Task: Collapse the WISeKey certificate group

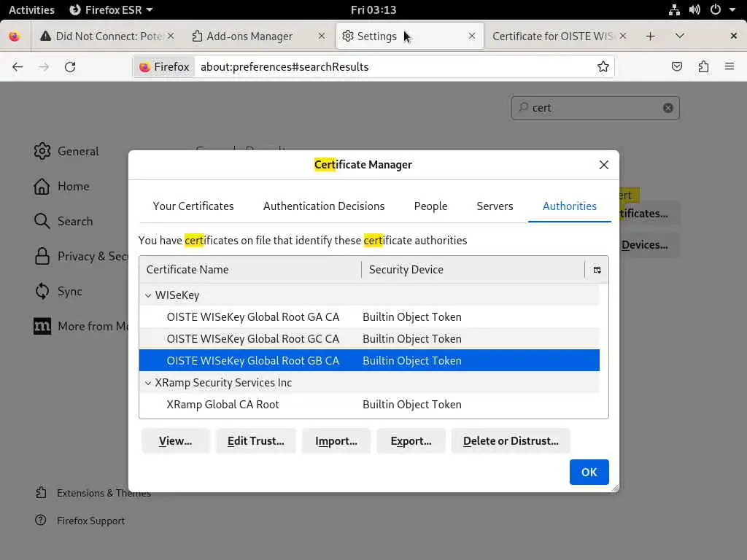Action: 148,295
